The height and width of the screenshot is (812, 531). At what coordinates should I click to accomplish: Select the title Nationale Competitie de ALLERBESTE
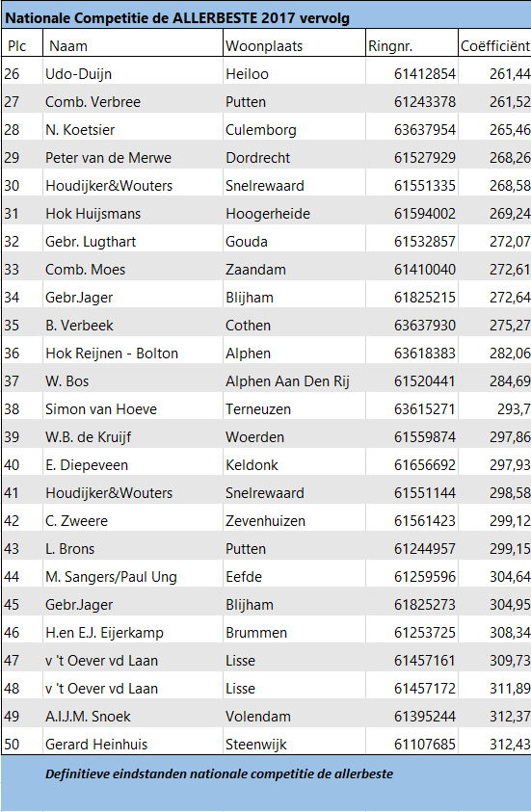139,18
